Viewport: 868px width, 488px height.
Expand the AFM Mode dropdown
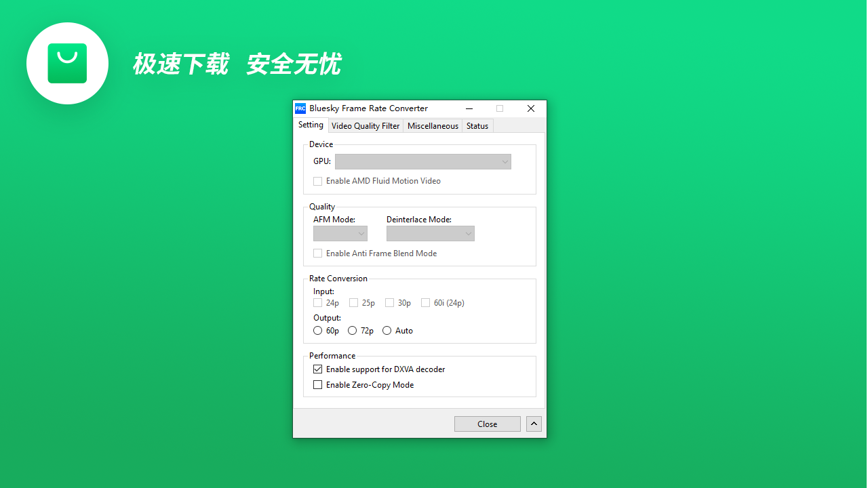coord(340,234)
